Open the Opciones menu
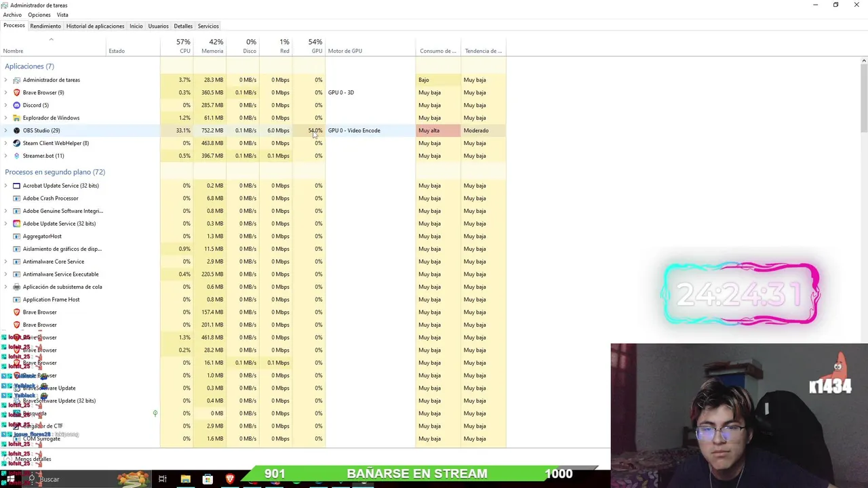 pos(39,15)
